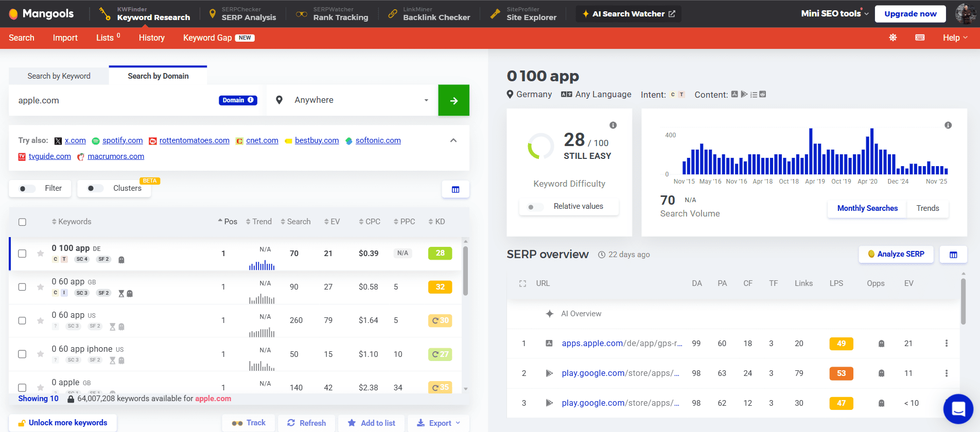Screen dimensions: 980x432
Task: Open SiteProfiler Site Explorer tool
Action: pyautogui.click(x=523, y=14)
